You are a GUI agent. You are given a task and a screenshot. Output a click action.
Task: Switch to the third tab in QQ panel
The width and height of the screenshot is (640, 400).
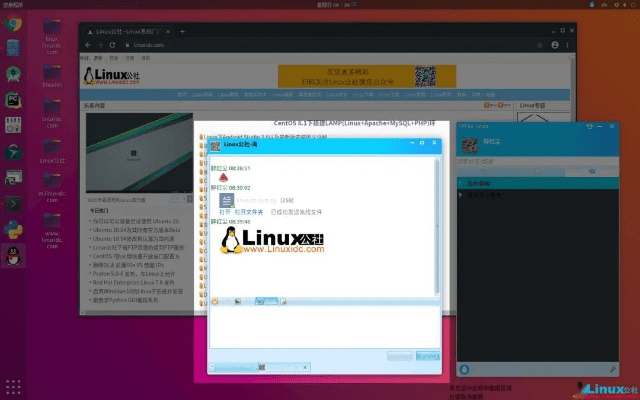pyautogui.click(x=592, y=172)
